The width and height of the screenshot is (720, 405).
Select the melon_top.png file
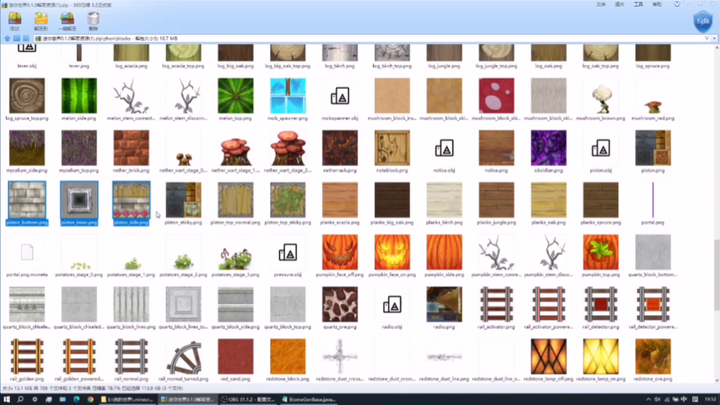(236, 99)
